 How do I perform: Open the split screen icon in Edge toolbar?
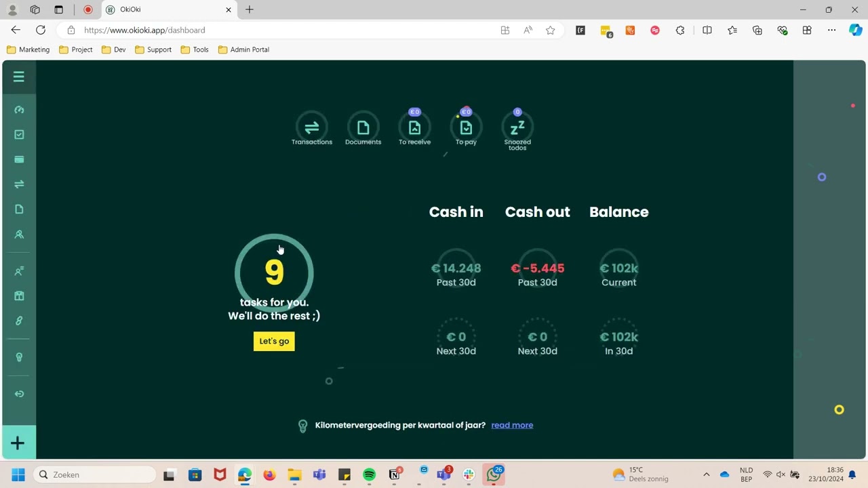point(707,30)
